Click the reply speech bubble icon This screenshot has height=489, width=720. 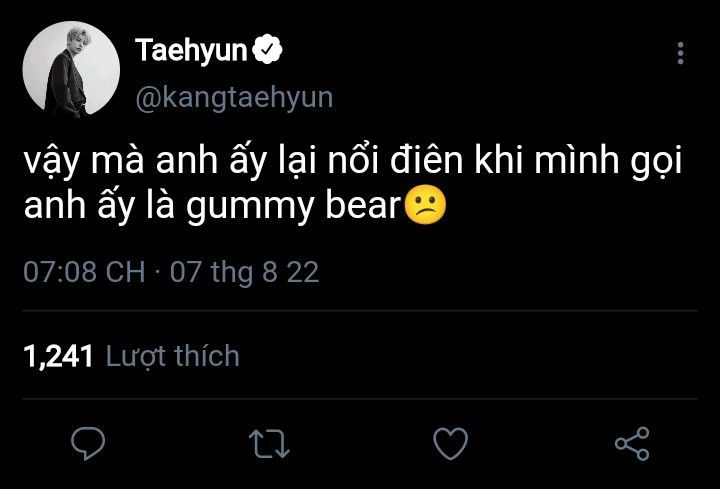89,442
